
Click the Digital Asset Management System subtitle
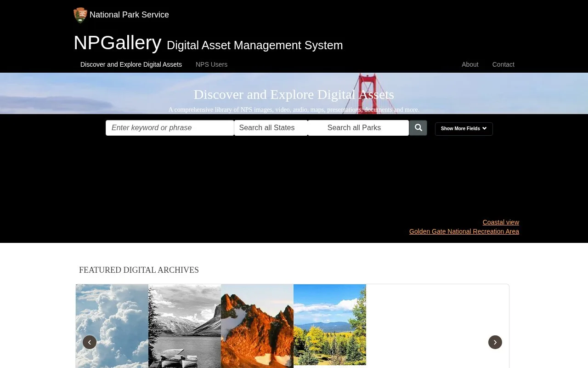point(254,45)
